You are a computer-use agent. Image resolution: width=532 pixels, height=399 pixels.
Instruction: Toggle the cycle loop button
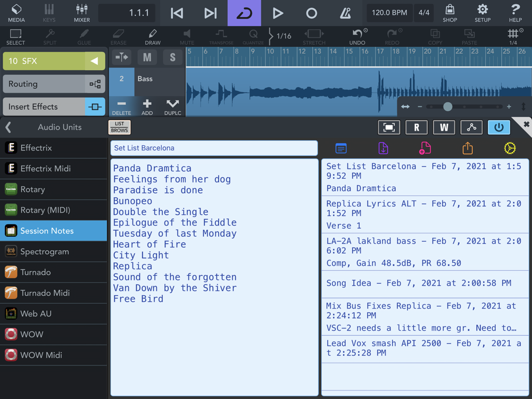point(244,13)
